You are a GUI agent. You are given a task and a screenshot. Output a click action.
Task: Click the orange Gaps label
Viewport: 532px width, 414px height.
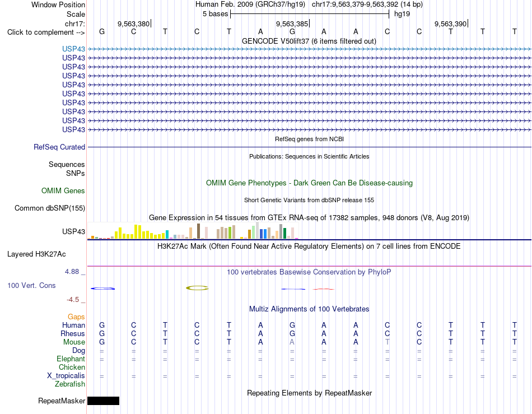[x=76, y=317]
